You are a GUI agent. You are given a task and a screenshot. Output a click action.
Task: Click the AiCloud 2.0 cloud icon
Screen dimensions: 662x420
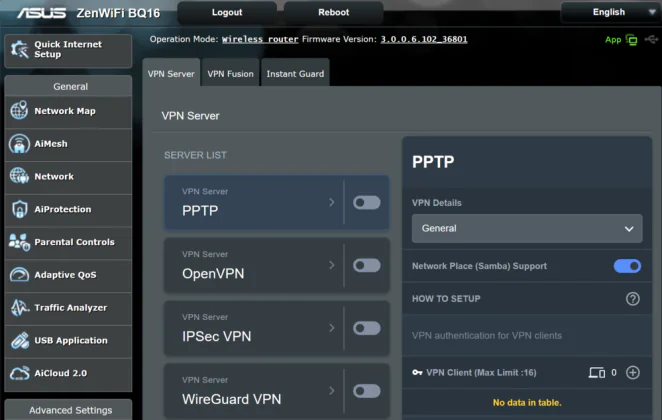tap(19, 373)
